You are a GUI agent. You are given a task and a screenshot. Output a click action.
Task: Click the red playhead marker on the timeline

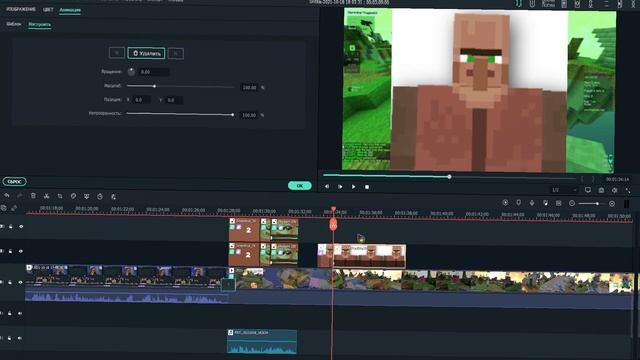pyautogui.click(x=333, y=223)
